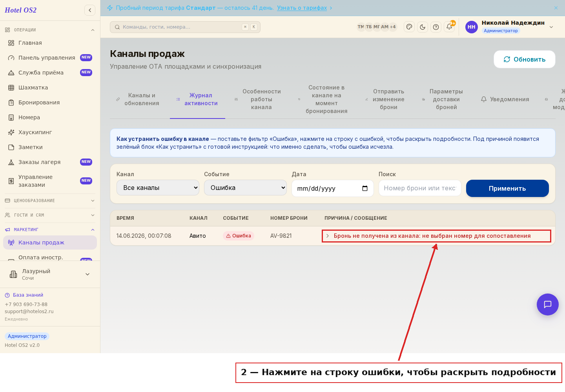Close the trial period banner
The image size is (565, 392).
(556, 8)
